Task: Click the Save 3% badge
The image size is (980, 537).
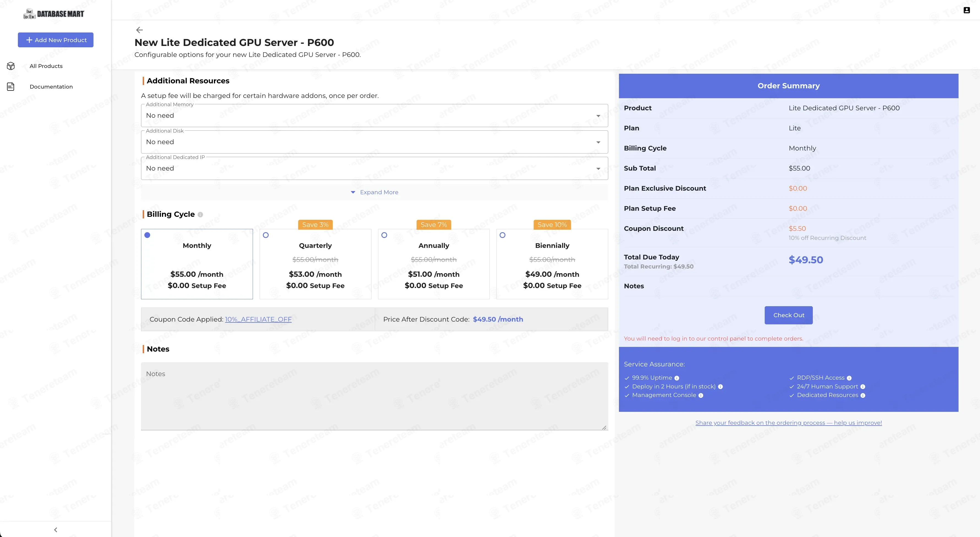Action: coord(315,224)
